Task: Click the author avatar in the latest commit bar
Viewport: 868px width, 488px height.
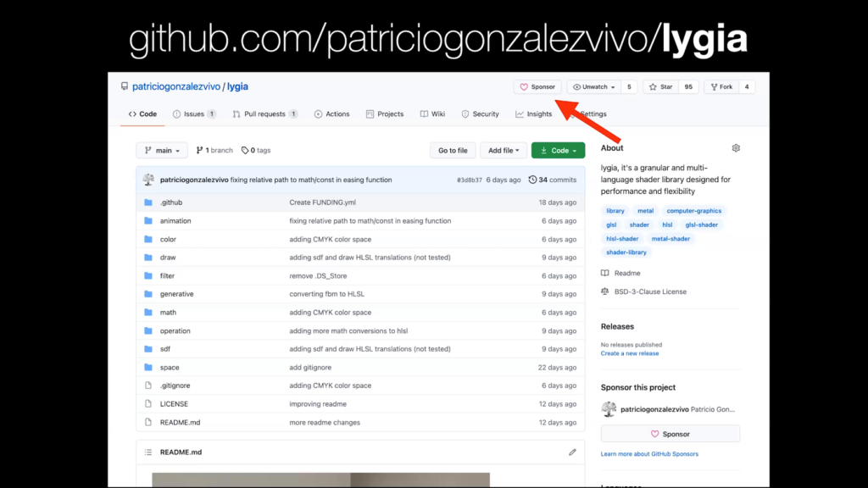Action: [148, 180]
